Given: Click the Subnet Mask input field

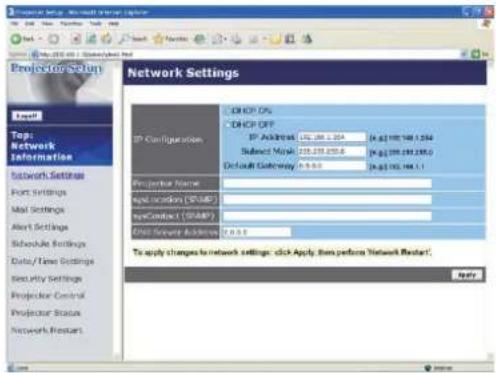Looking at the screenshot, I should tap(332, 151).
